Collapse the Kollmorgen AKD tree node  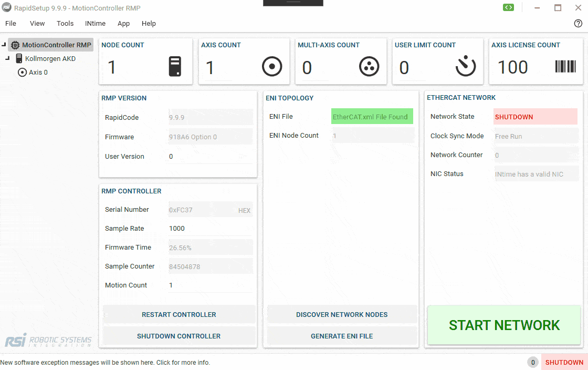7,58
